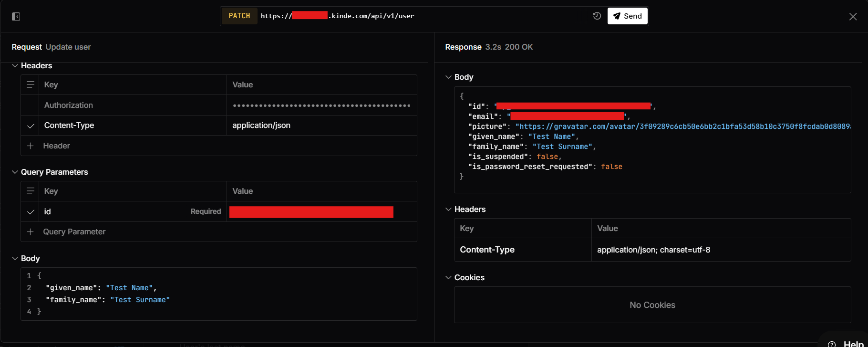Open the gravatar picture link in response
Image resolution: width=868 pixels, height=347 pixels.
(683, 126)
